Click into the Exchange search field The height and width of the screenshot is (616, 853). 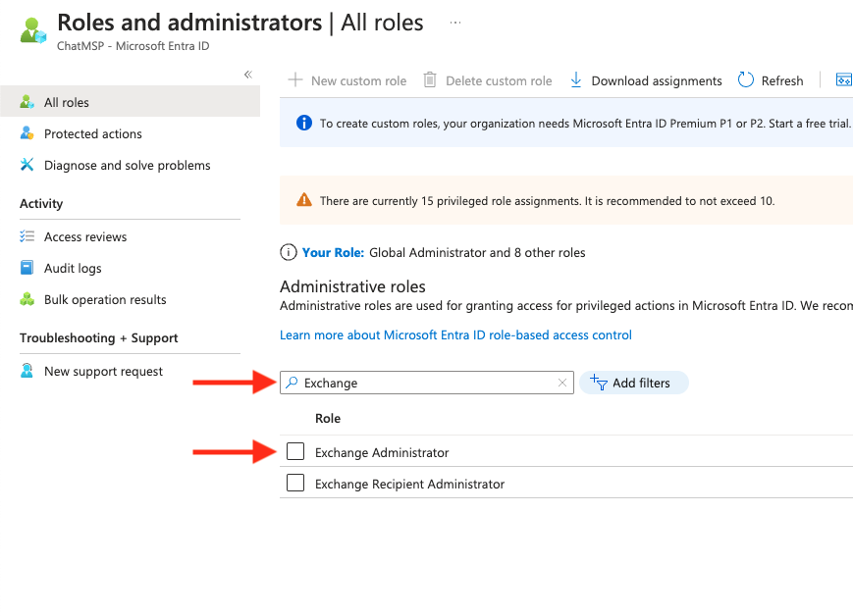point(426,383)
